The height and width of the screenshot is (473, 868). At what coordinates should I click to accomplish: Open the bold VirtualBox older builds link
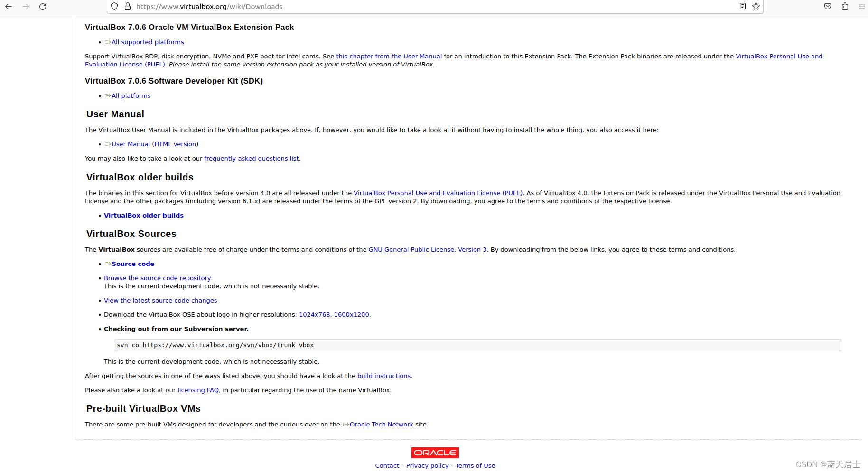coord(144,216)
